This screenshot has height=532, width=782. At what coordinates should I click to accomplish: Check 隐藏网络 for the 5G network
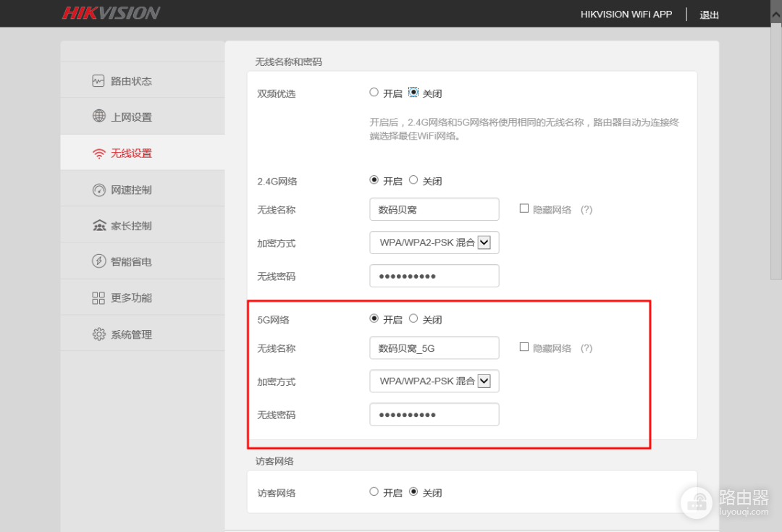click(523, 347)
